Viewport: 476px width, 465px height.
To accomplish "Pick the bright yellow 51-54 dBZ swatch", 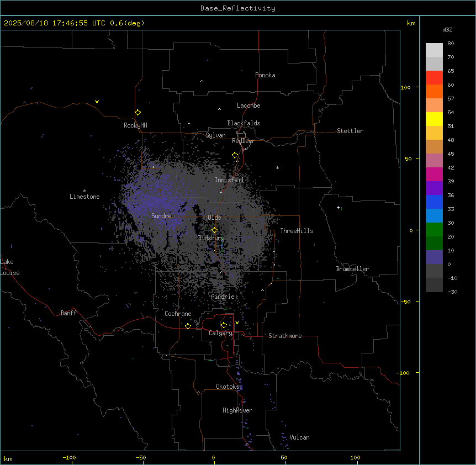I will pos(434,119).
